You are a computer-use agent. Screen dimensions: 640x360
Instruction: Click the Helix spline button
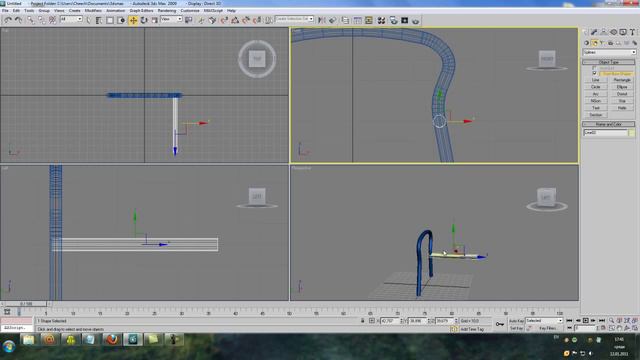pos(622,108)
